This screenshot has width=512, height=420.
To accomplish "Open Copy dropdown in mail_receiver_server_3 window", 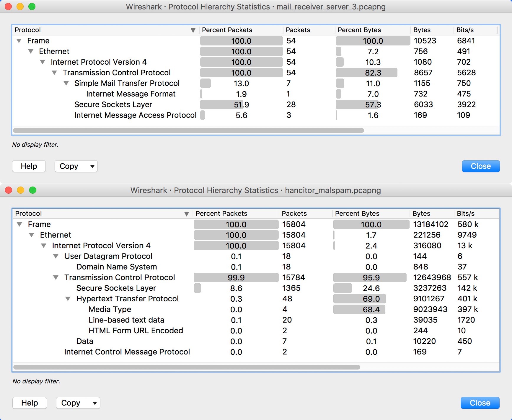I will coord(76,166).
